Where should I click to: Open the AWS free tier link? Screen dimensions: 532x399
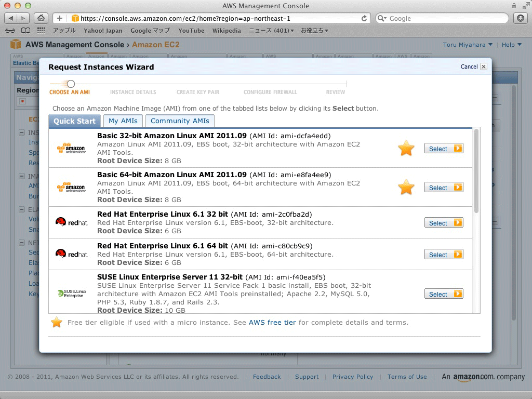[x=272, y=322]
